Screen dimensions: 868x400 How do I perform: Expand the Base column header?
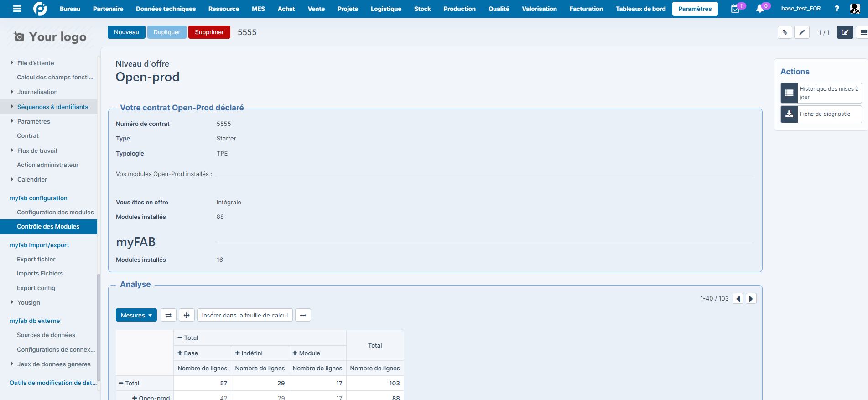(x=181, y=353)
